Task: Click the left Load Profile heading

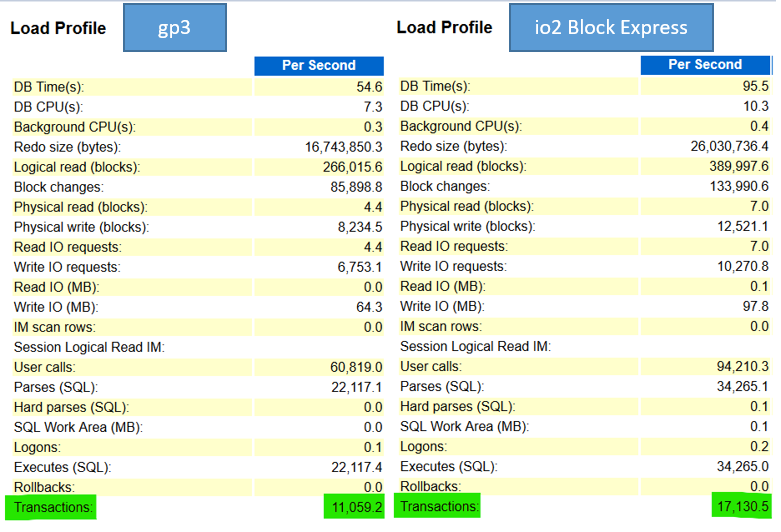Action: pyautogui.click(x=58, y=28)
